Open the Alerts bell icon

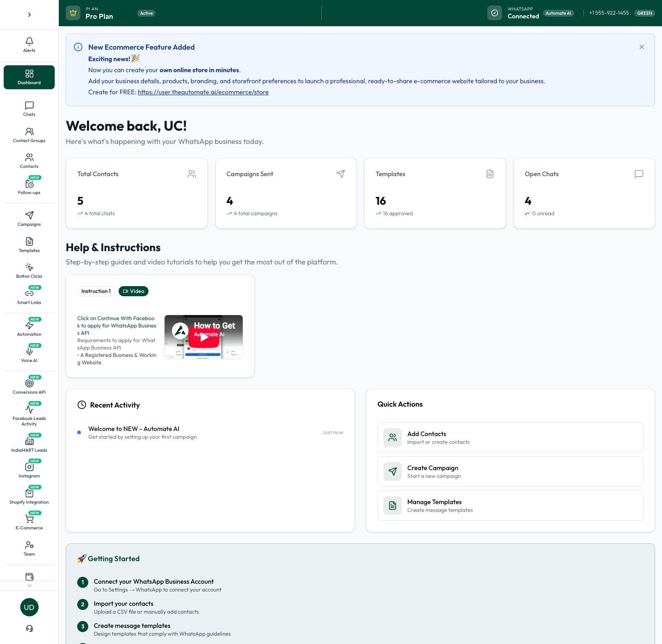(x=29, y=45)
